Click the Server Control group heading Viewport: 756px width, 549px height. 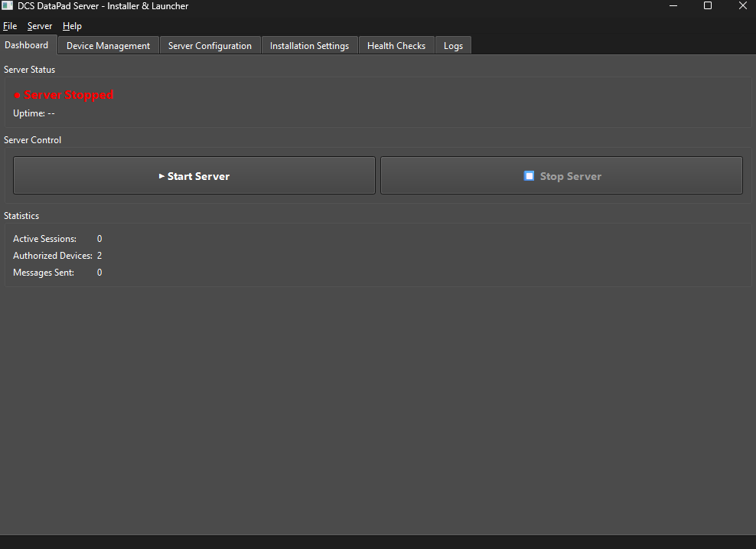tap(32, 140)
